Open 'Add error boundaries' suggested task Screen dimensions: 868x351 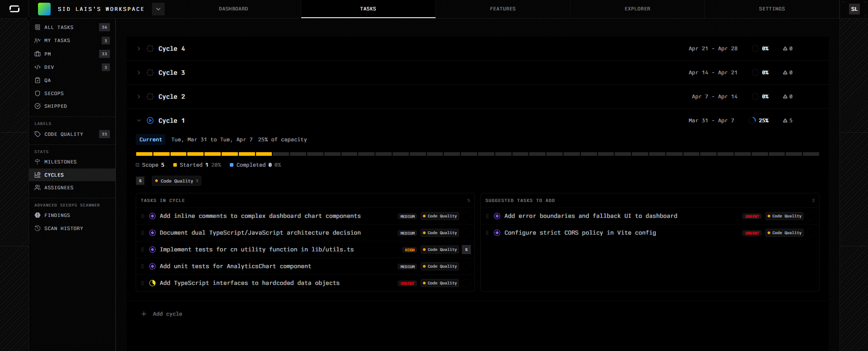[x=590, y=216]
